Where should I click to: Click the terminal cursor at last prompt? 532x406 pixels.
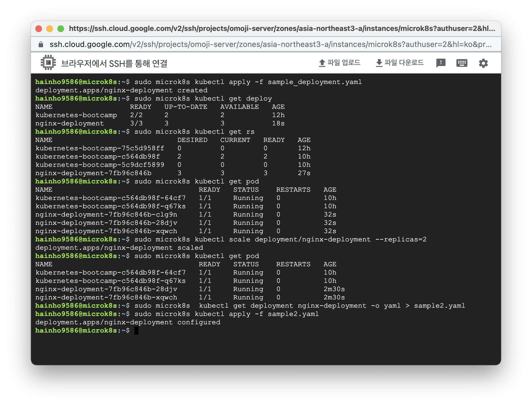pos(136,331)
